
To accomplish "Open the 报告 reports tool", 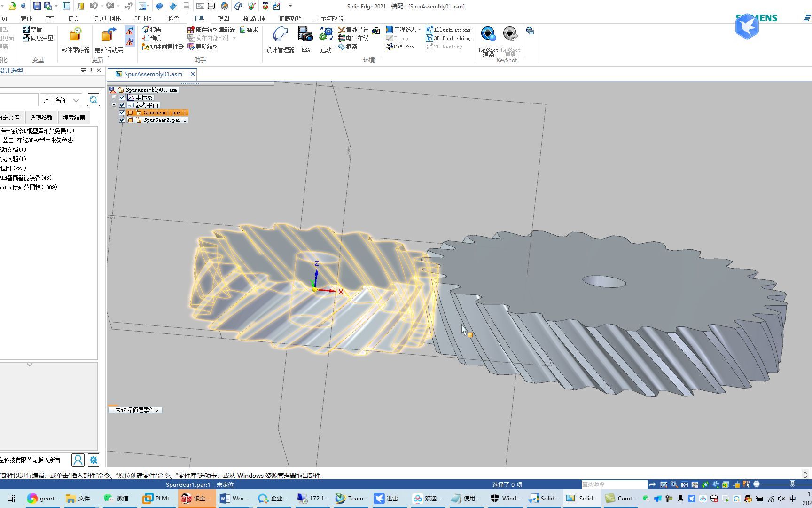I will point(152,30).
